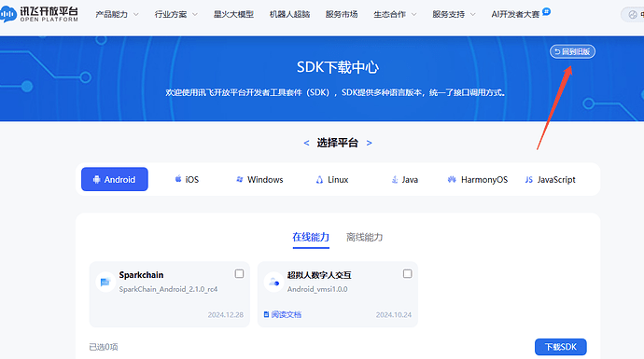Select the JavaScript platform tab
Image resolution: width=644 pixels, height=359 pixels.
pos(551,179)
